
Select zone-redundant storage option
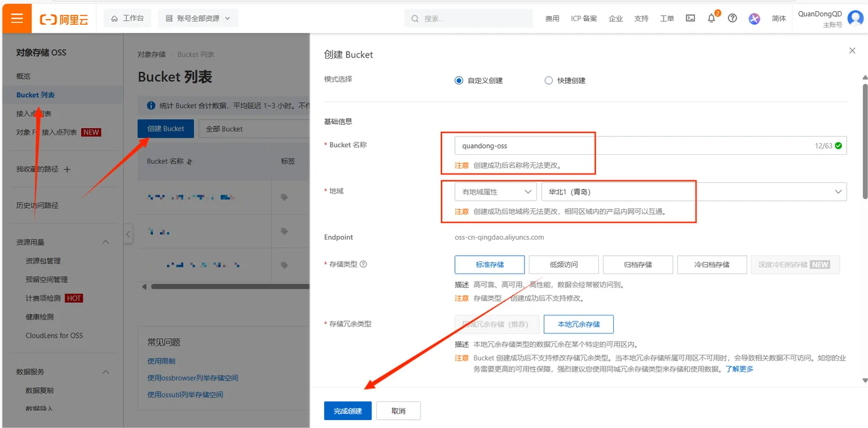497,324
